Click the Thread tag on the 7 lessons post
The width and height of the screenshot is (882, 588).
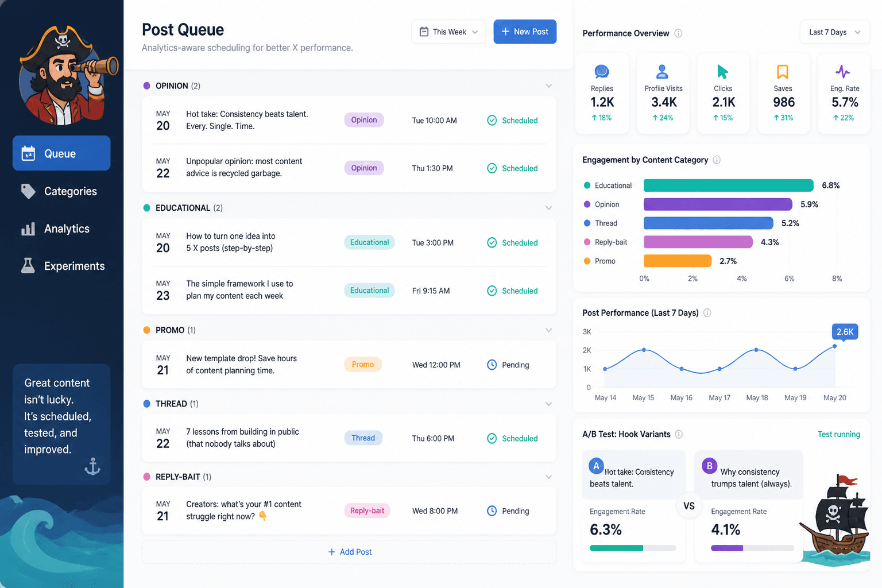click(x=363, y=438)
